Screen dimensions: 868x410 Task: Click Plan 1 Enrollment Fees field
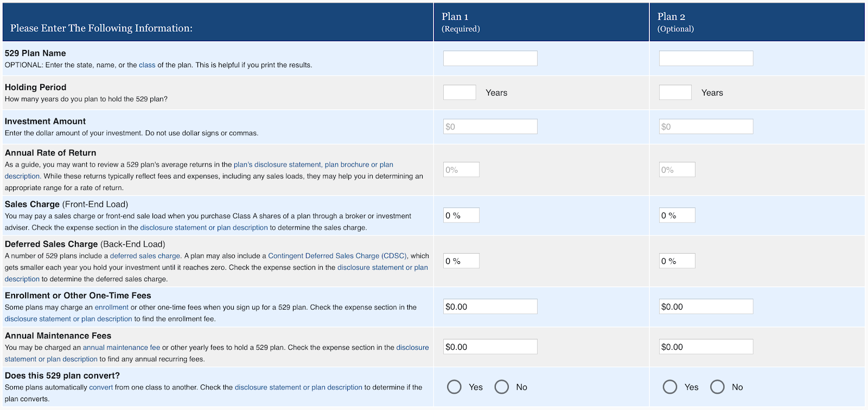490,306
